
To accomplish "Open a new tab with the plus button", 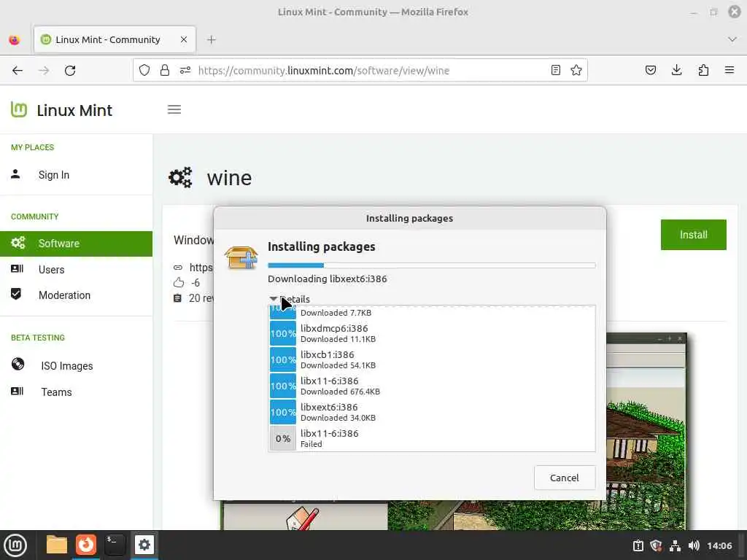I will coord(212,40).
